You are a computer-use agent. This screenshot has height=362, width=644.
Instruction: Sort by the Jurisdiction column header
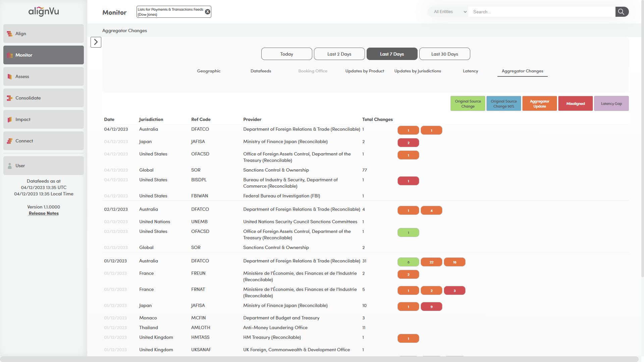coord(151,119)
